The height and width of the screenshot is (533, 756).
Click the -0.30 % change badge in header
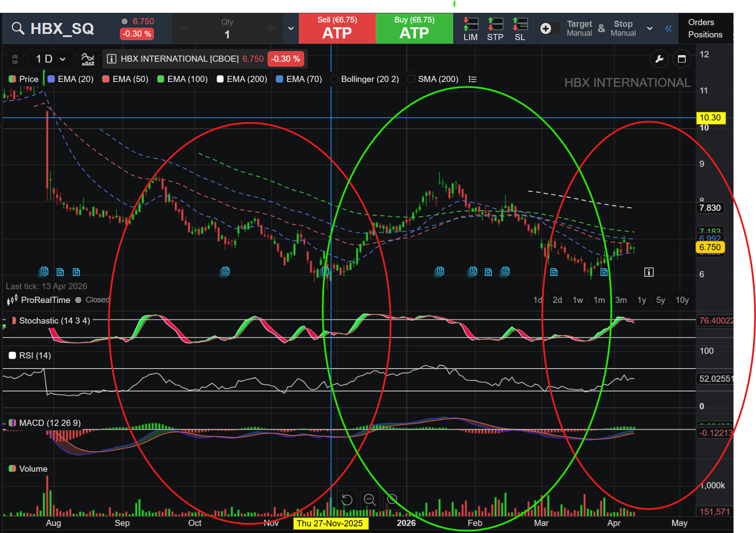[137, 34]
